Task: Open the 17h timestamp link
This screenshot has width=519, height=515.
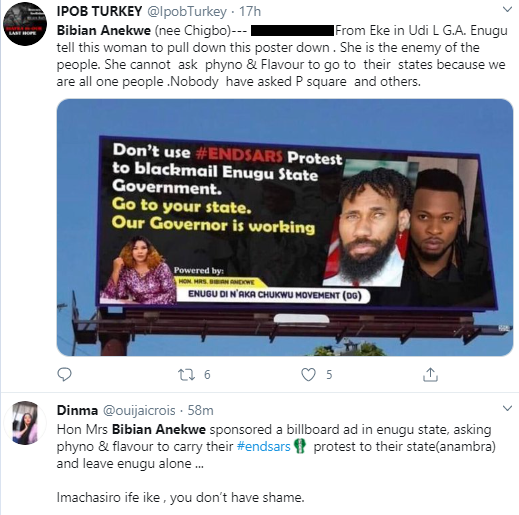Action: pyautogui.click(x=250, y=11)
